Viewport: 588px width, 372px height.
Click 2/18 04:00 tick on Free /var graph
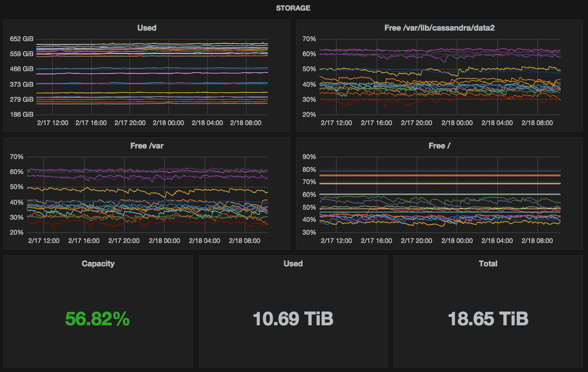coord(204,241)
